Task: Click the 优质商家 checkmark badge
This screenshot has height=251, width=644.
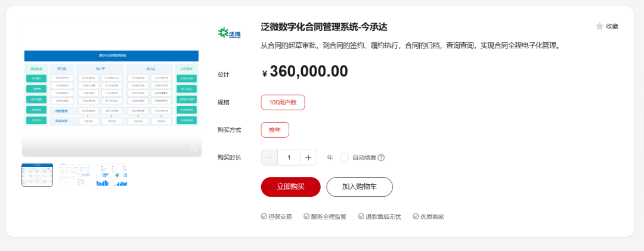Action: click(x=428, y=216)
